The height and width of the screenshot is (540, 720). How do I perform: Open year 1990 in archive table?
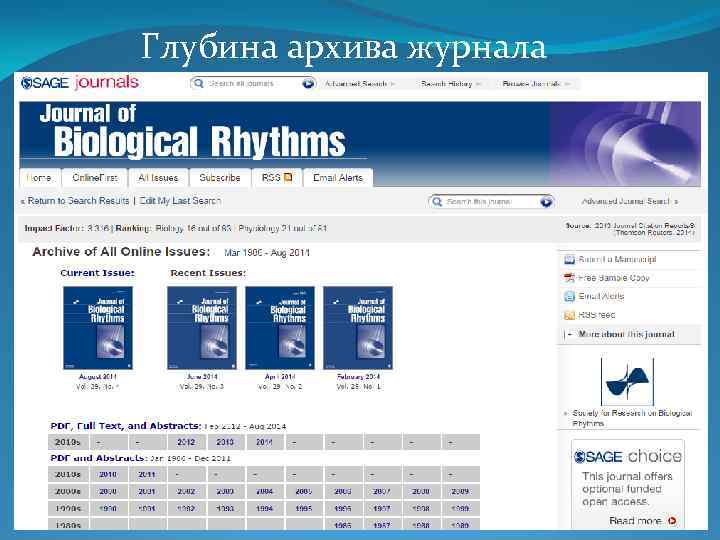(x=108, y=509)
